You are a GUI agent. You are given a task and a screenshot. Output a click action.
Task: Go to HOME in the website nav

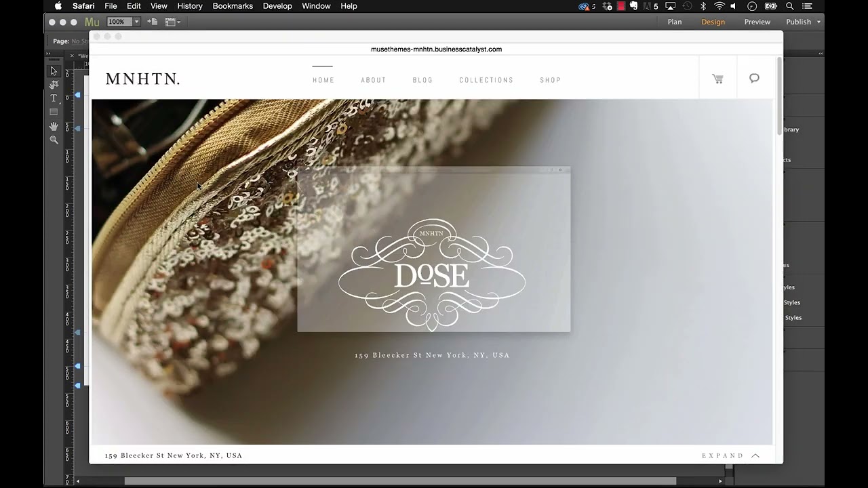pyautogui.click(x=323, y=80)
